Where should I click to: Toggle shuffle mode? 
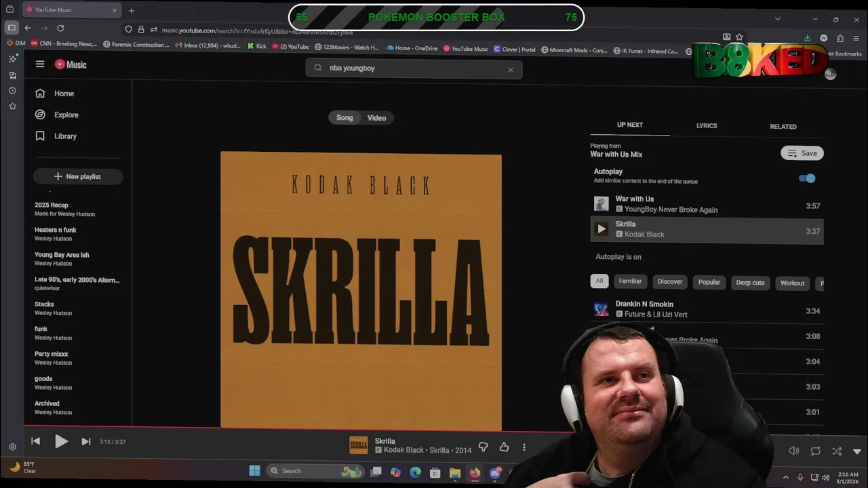pos(837,451)
